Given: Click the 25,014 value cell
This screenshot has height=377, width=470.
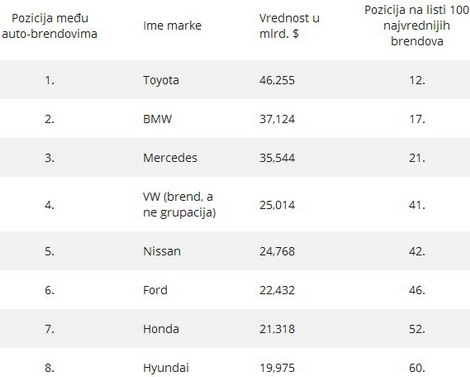Looking at the screenshot, I should pyautogui.click(x=277, y=205).
